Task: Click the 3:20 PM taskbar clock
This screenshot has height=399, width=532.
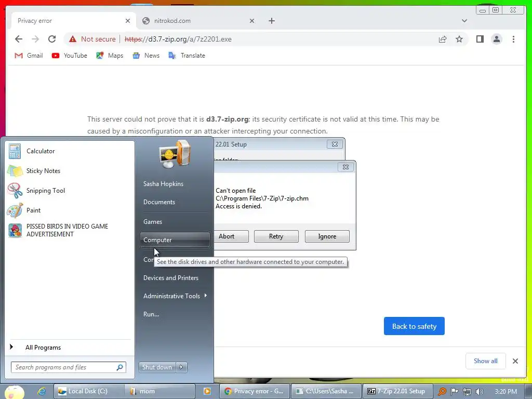Action: (x=506, y=392)
